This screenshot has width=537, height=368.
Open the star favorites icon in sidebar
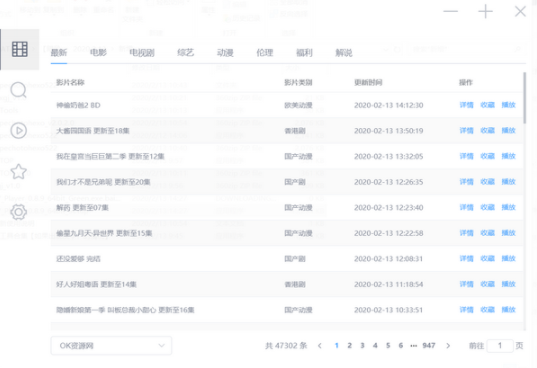18,172
